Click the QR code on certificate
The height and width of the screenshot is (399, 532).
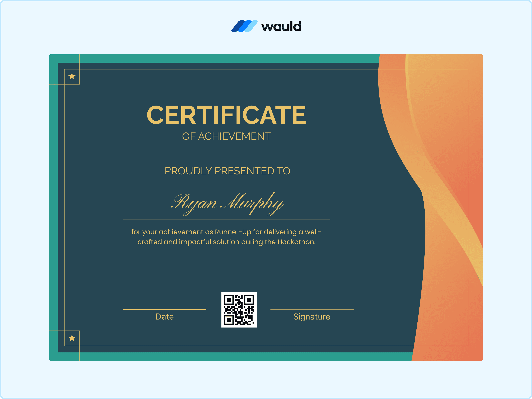239,310
